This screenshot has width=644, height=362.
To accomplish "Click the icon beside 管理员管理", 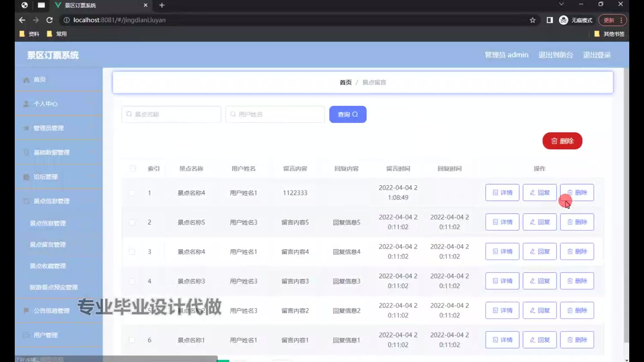I will [x=26, y=128].
